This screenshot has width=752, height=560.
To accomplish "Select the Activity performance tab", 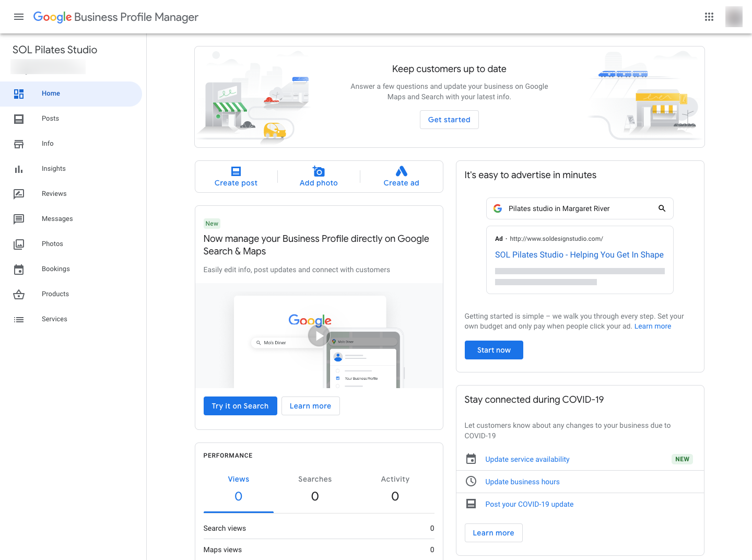I will point(395,490).
